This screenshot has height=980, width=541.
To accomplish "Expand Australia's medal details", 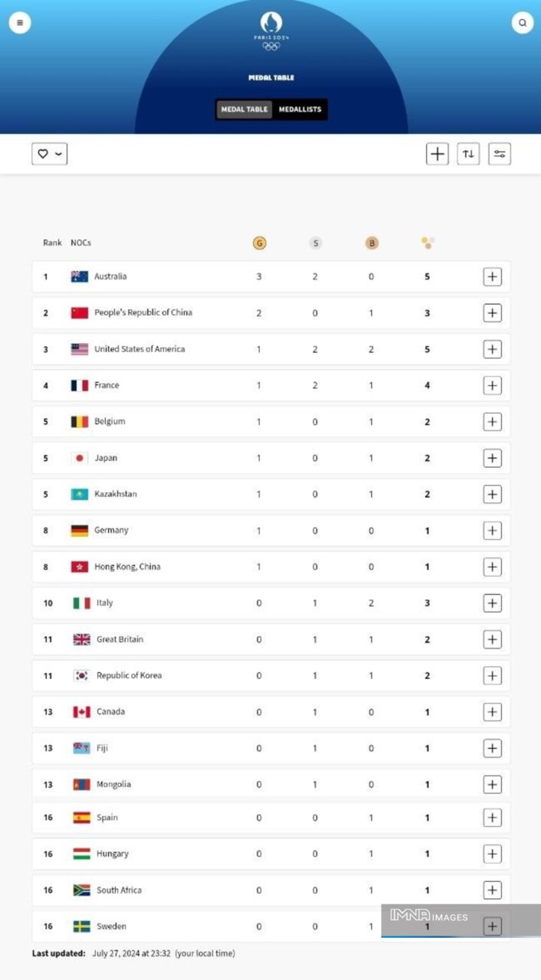I will [x=492, y=276].
